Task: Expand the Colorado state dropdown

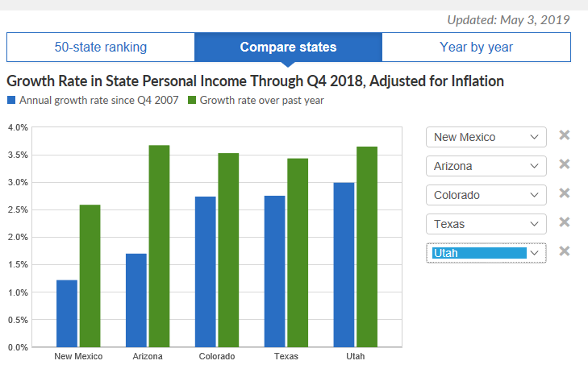Action: coord(486,195)
